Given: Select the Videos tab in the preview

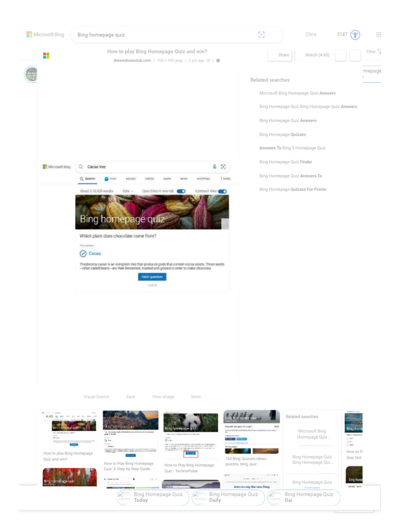Looking at the screenshot, I should tap(149, 179).
